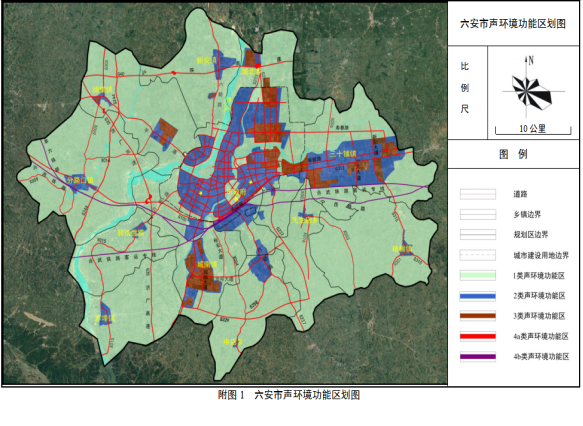Click the 城市建设用地边界 dashed legend symbol
The height and width of the screenshot is (426, 583).
477,255
